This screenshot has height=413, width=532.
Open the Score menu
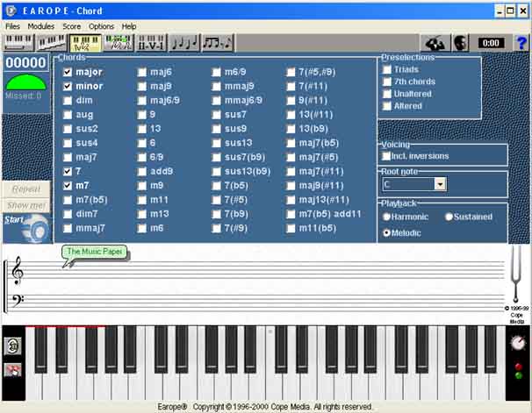click(x=71, y=26)
